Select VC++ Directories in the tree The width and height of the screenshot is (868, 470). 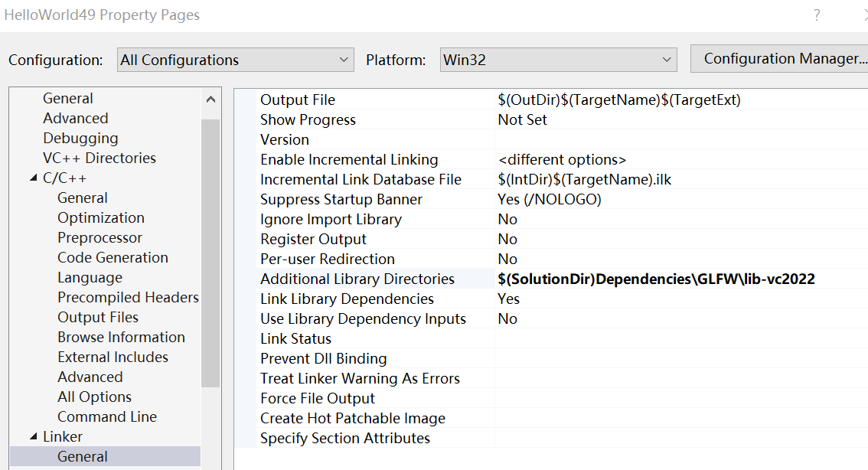[99, 158]
